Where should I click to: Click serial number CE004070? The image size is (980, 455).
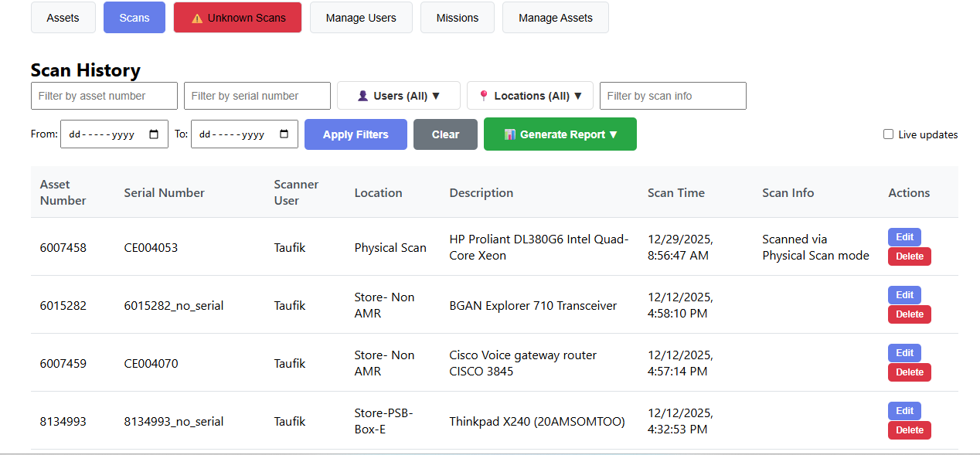click(x=151, y=364)
